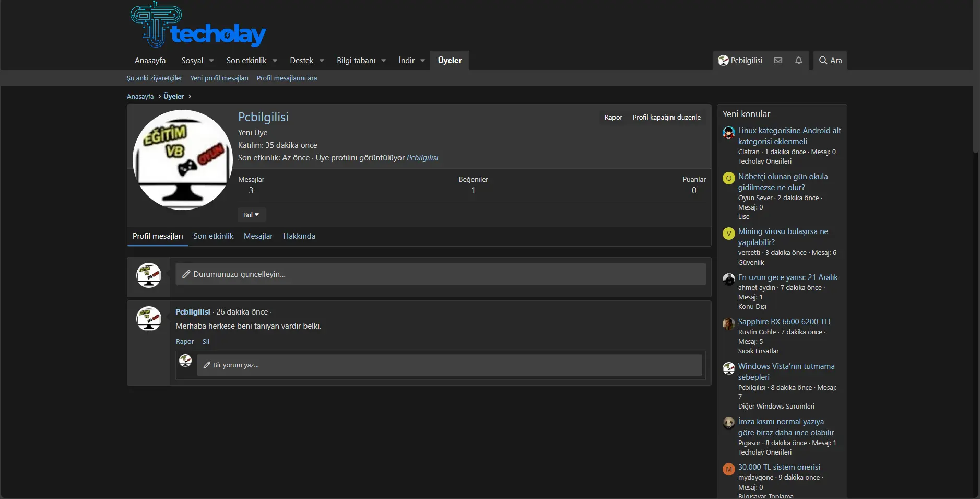
Task: Click ahmet aydın's avatar in sidebar
Action: [728, 279]
